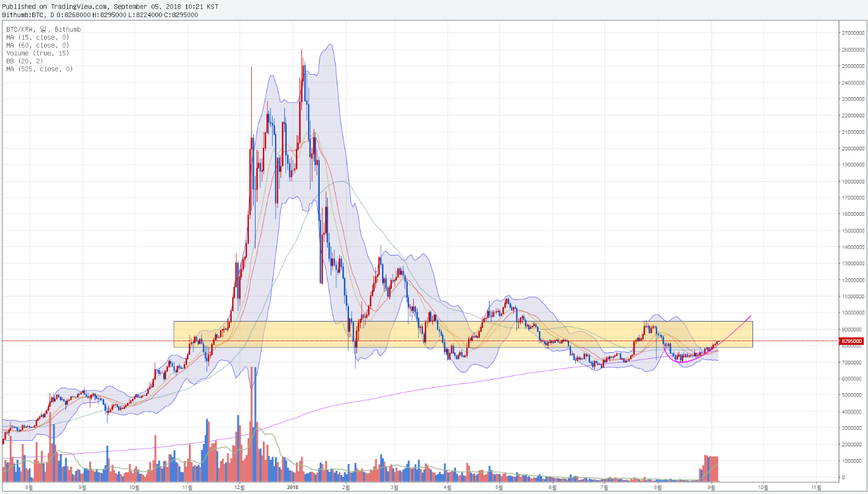The width and height of the screenshot is (868, 494).
Task: Click the 25000000 price axis label
Action: point(853,65)
